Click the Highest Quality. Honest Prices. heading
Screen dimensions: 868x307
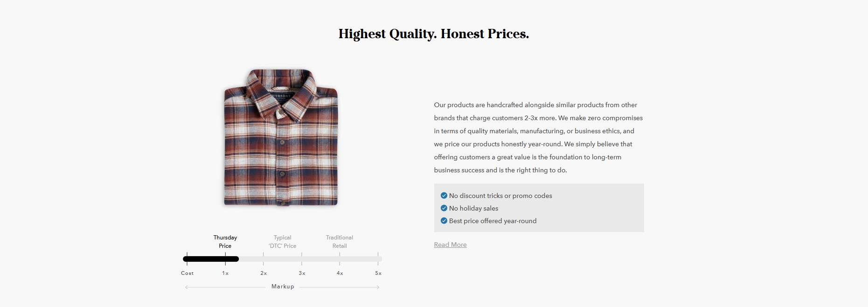(434, 34)
